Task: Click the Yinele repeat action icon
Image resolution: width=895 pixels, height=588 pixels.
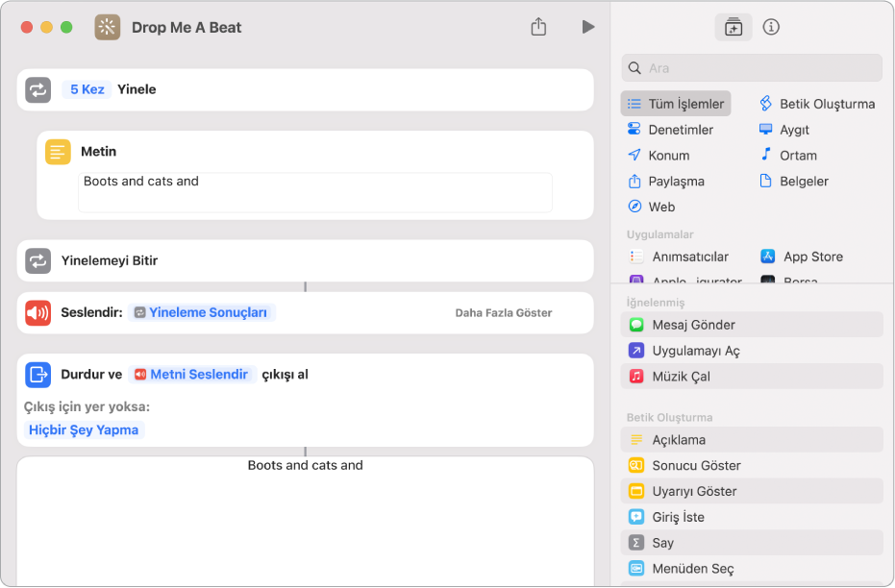Action: pyautogui.click(x=38, y=90)
